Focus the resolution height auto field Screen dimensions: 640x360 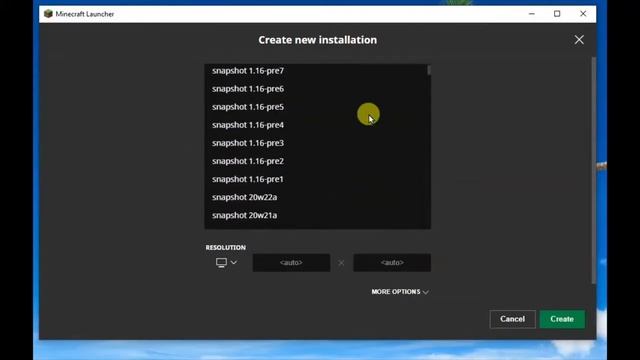pyautogui.click(x=392, y=263)
